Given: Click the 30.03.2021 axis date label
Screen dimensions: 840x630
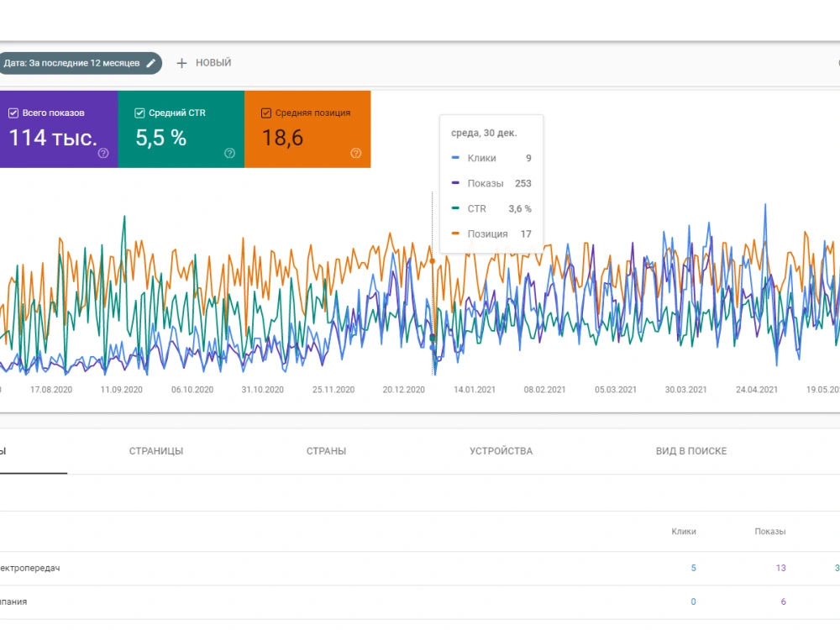Looking at the screenshot, I should (685, 390).
